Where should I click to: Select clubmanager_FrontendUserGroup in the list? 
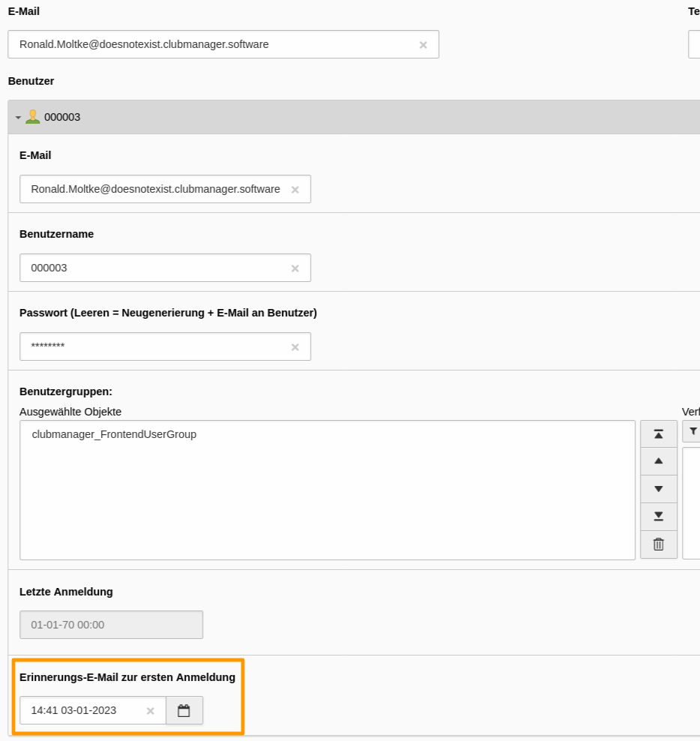pyautogui.click(x=113, y=433)
